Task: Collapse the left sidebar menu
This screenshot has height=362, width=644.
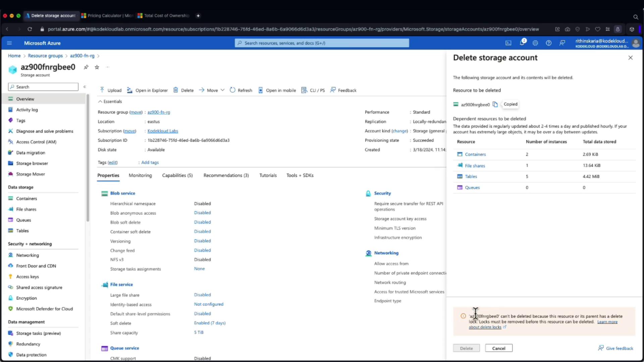Action: pyautogui.click(x=85, y=87)
